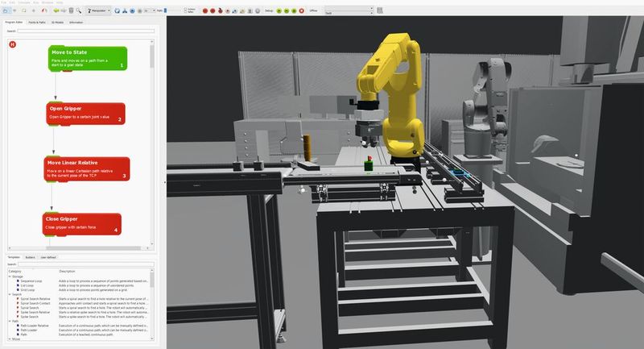Click the red bomb-shaped toolbar icon
Image resolution: width=644 pixels, height=349 pixels.
220,10
